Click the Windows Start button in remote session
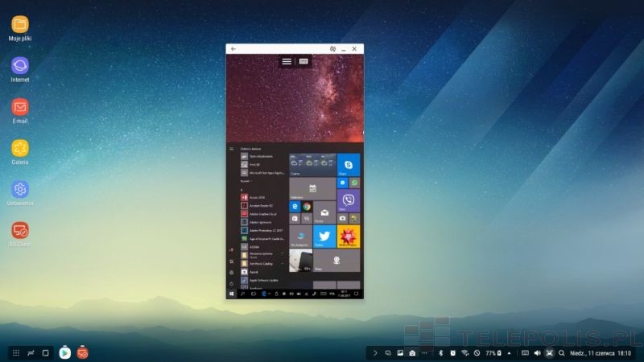 pos(231,294)
